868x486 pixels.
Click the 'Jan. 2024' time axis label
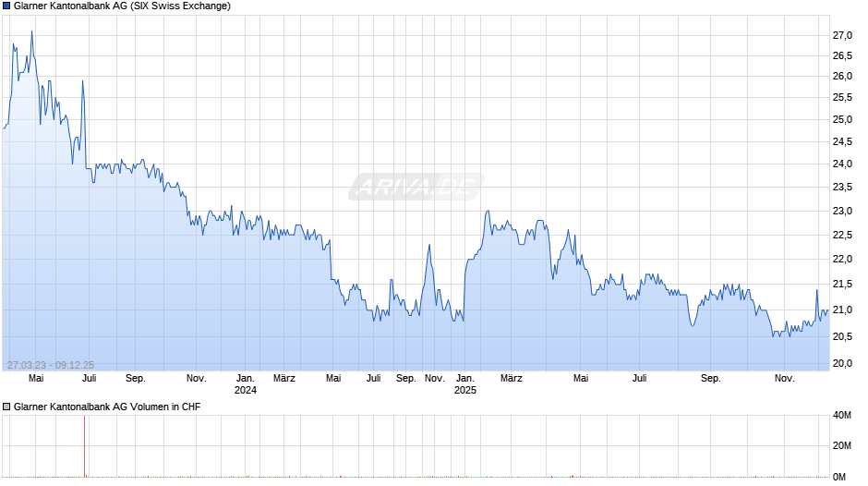click(246, 384)
